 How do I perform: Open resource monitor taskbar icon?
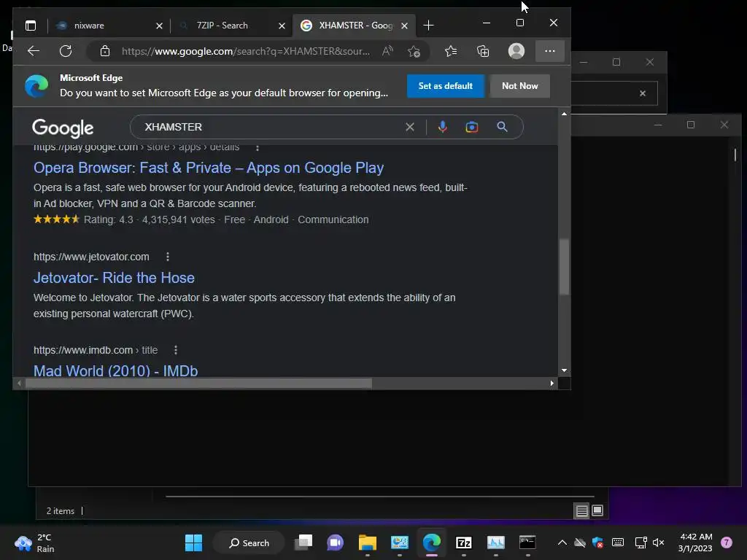pos(495,542)
